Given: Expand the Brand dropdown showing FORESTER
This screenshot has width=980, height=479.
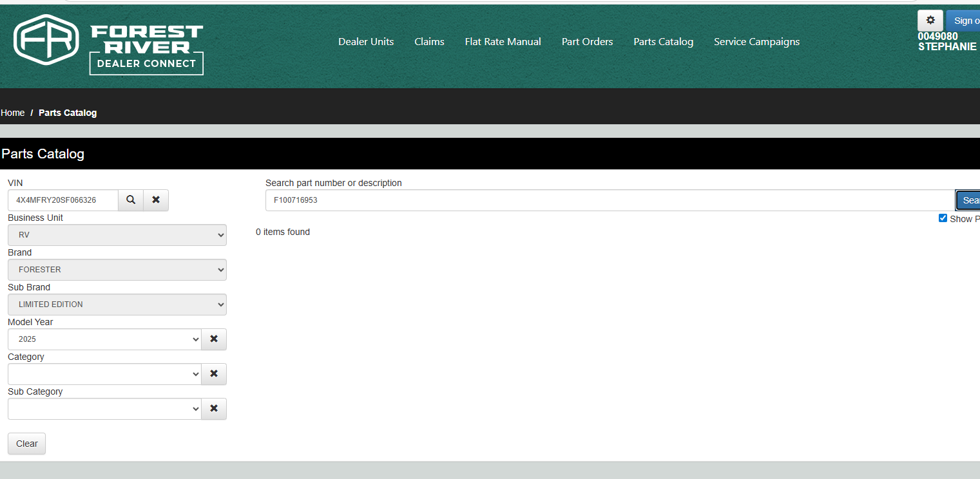Looking at the screenshot, I should click(117, 270).
